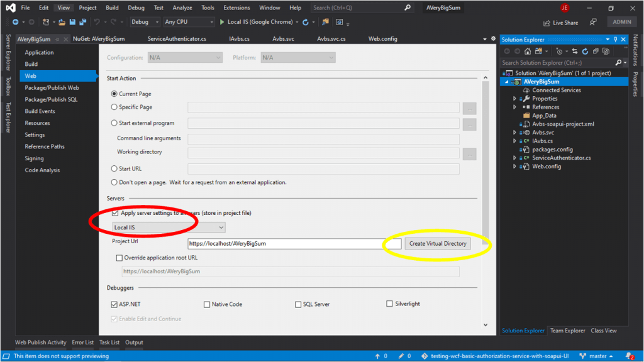Screen dimensions: 644x362
Task: Click the Open File folder icon
Action: point(62,22)
